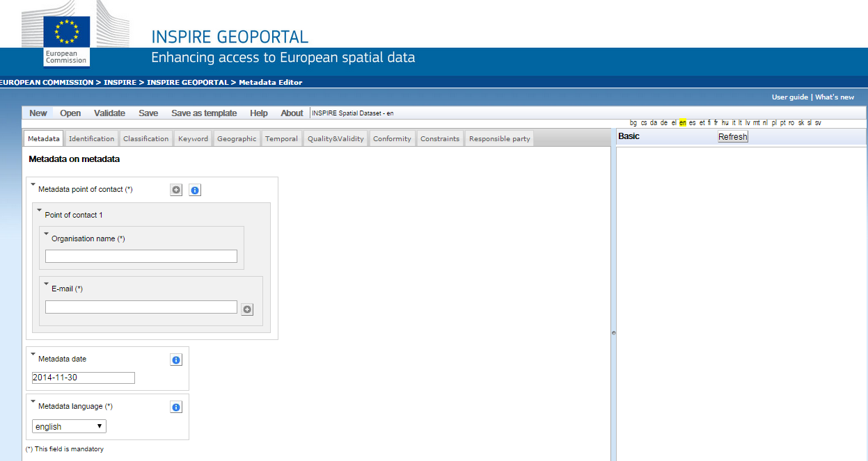Show info for Metadata language
Image resolution: width=868 pixels, height=461 pixels.
(x=176, y=407)
